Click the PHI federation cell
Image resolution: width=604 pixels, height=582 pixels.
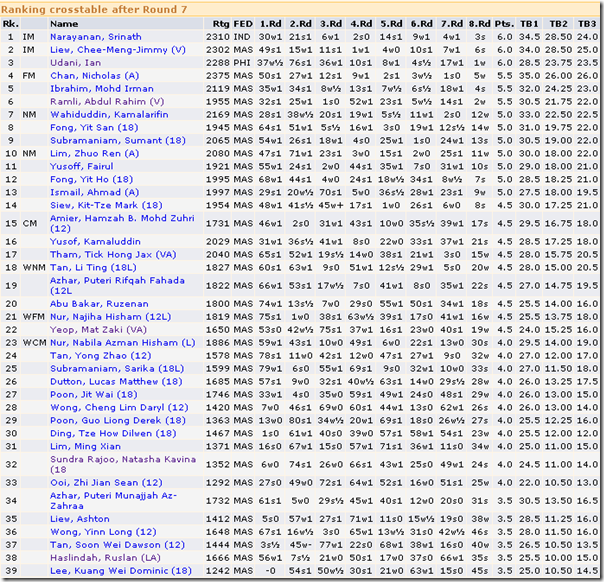coord(242,63)
